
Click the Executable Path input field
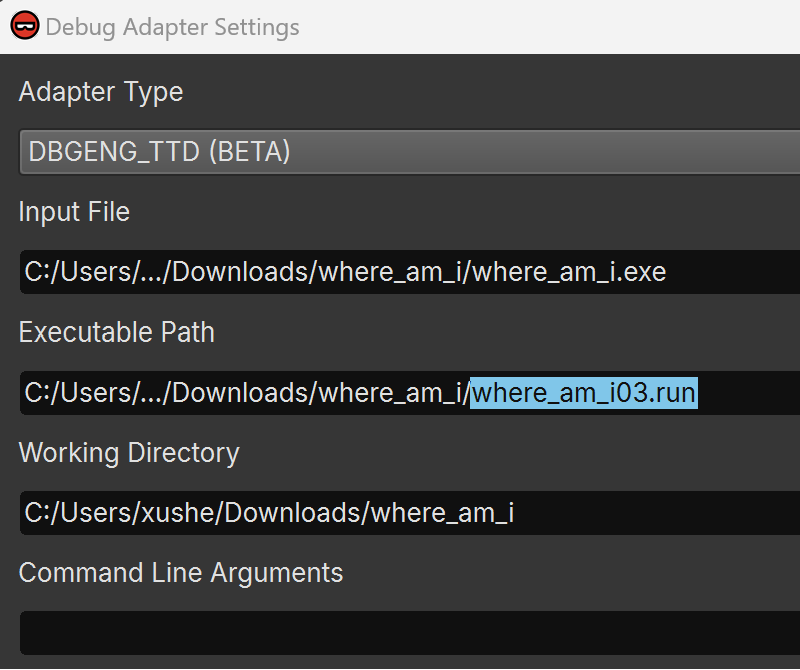410,393
